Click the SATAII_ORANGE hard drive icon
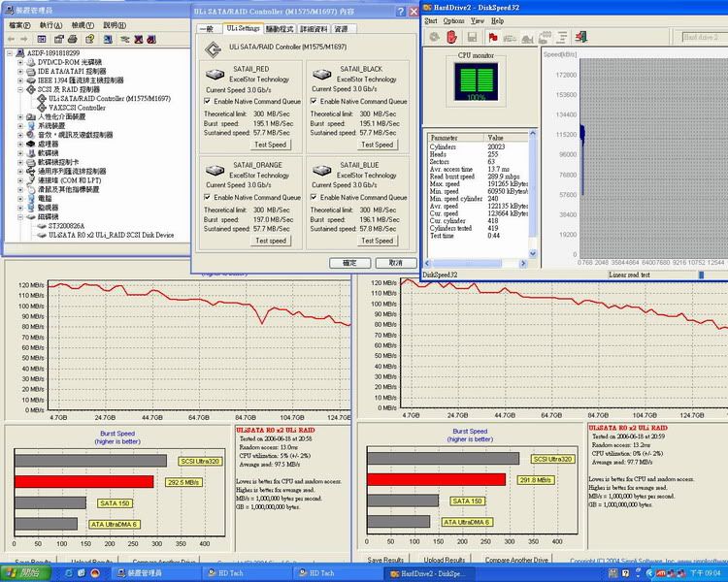The image size is (728, 582). coord(215,171)
